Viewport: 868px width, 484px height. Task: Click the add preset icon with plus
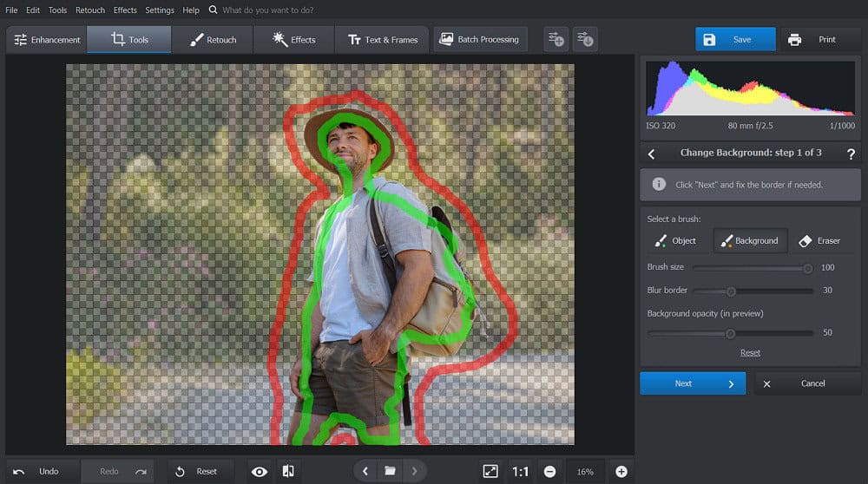[x=556, y=39]
